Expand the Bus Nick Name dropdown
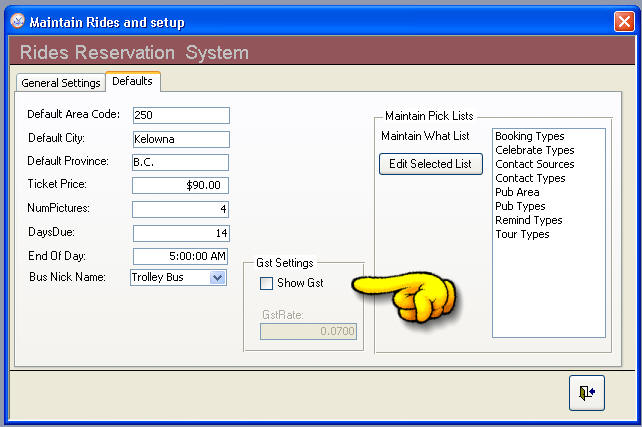This screenshot has width=642, height=427. click(218, 277)
